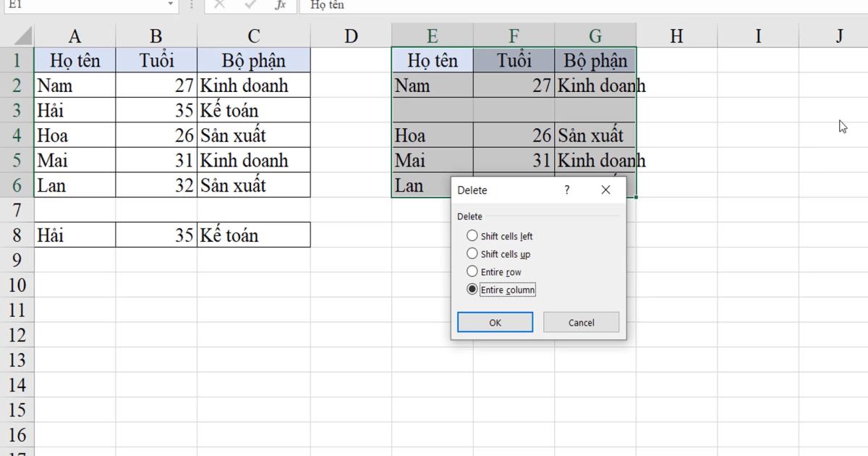Select the Entire row option
868x456 pixels.
point(473,271)
